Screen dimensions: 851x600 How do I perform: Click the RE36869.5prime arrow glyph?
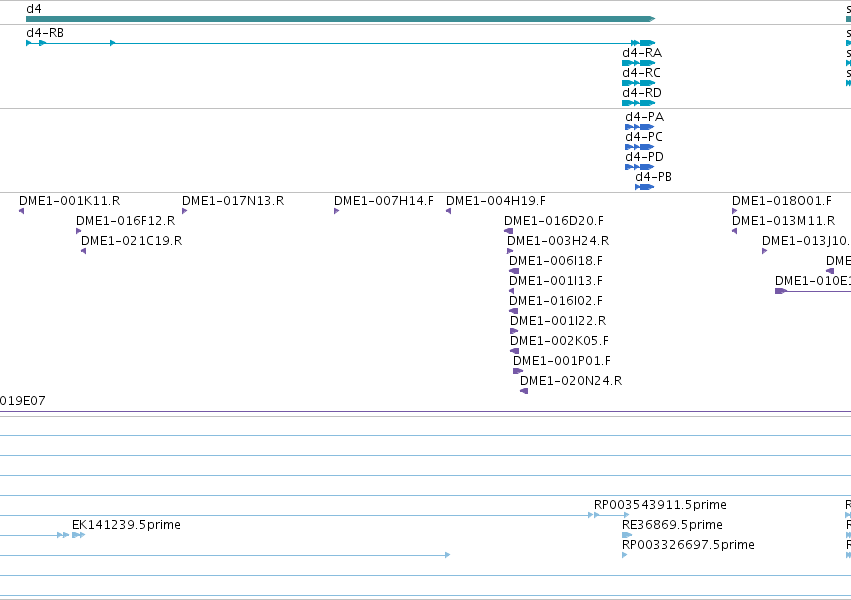point(627,535)
